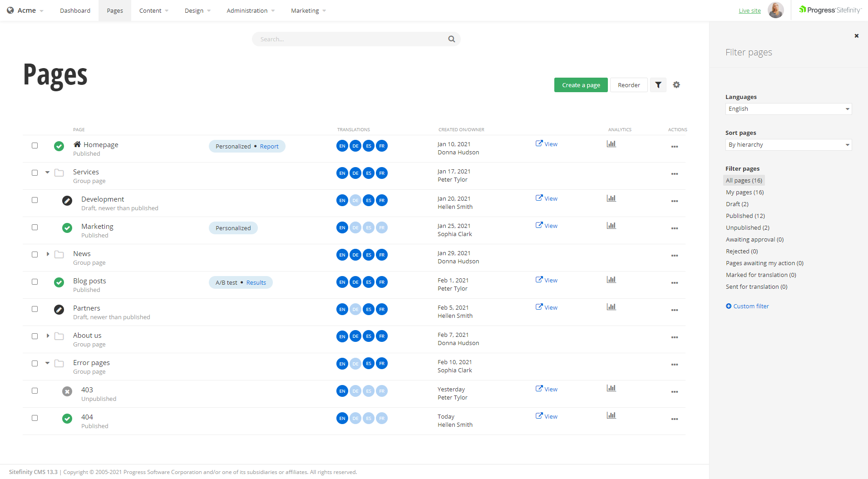
Task: Expand the News group page
Action: [x=48, y=254]
